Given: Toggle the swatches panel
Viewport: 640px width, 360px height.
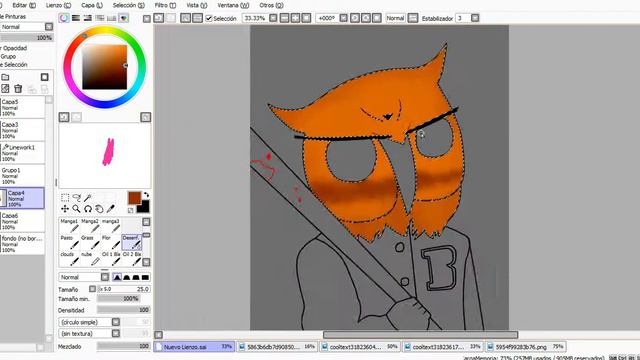Looking at the screenshot, I should click(x=111, y=18).
